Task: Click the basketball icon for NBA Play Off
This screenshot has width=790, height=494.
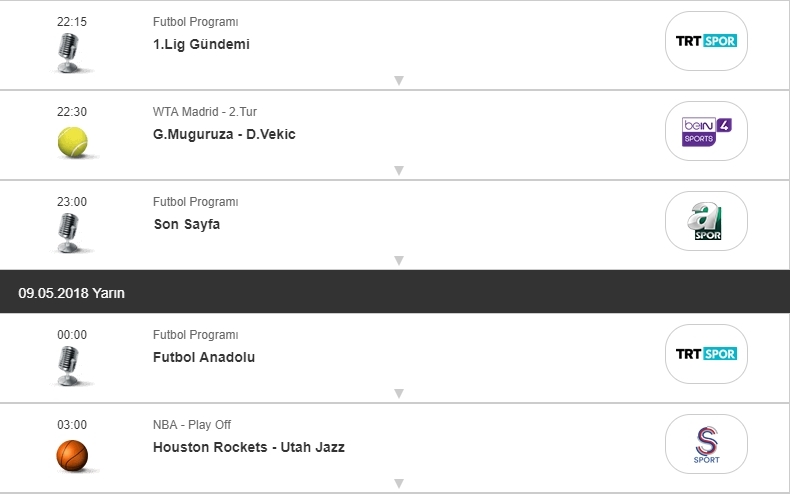Action: tap(72, 455)
